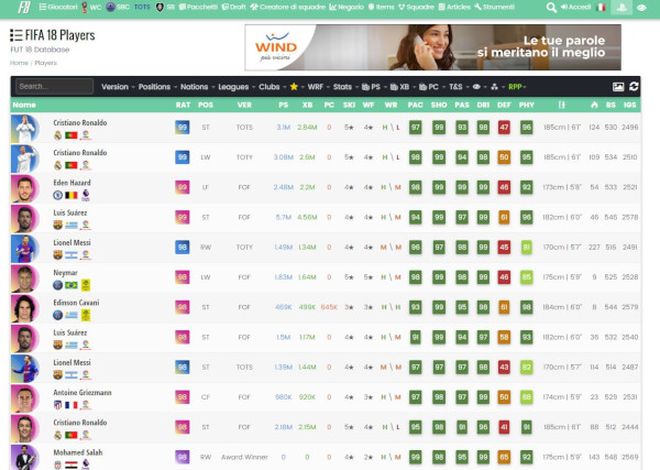Click Cavani's PC price 645K
660x470 pixels.
click(x=329, y=307)
